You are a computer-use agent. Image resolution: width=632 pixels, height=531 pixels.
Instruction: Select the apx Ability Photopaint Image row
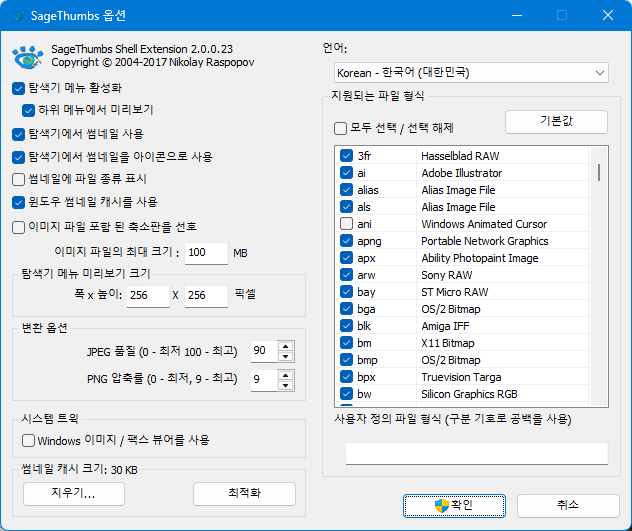[x=462, y=258]
